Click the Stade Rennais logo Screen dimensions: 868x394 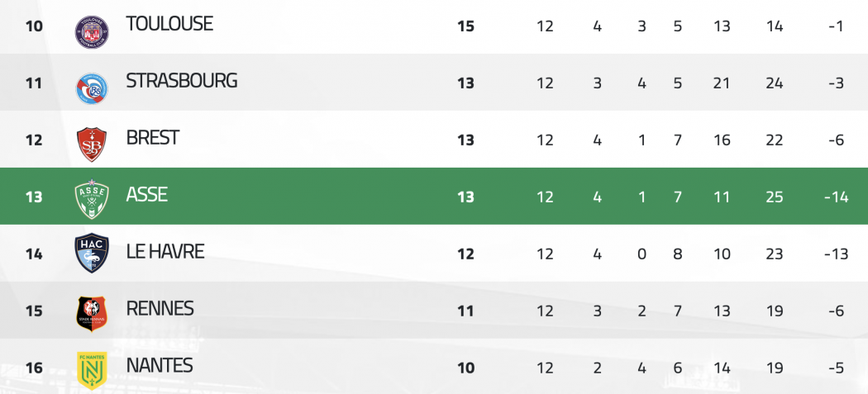point(92,314)
